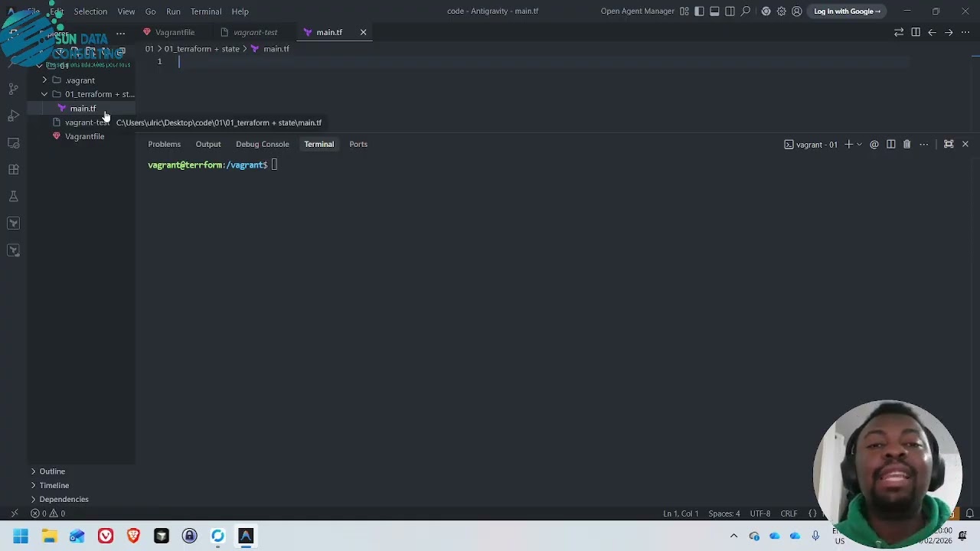Toggle the bottom panel visibility
Viewport: 980px width, 551px height.
[714, 11]
